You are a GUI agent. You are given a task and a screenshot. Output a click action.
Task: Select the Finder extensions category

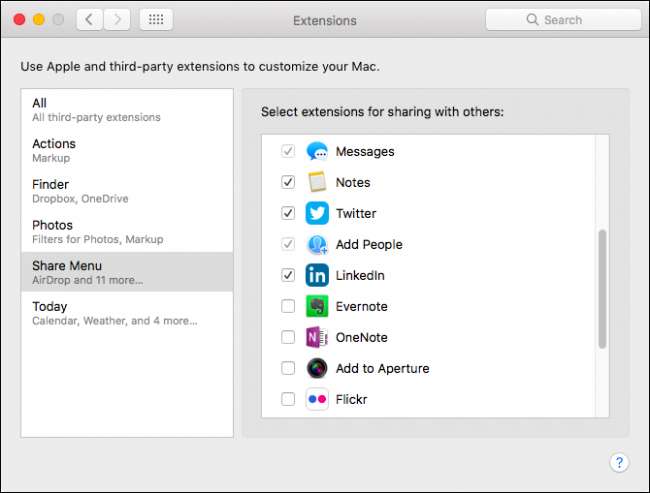click(x=126, y=191)
